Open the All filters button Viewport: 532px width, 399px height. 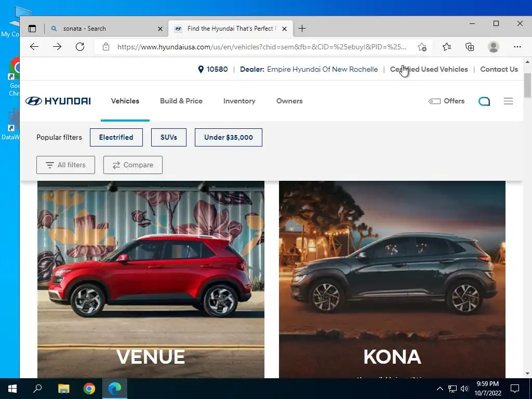(65, 165)
